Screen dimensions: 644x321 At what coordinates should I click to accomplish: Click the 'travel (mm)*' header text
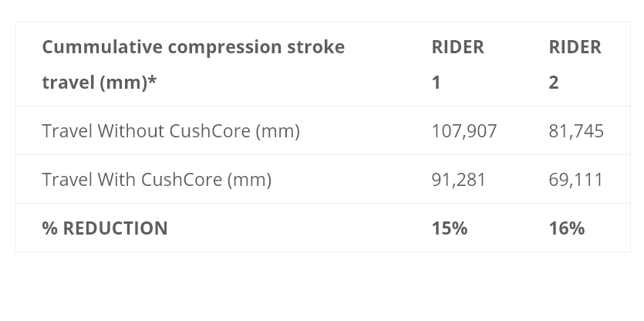tap(99, 83)
